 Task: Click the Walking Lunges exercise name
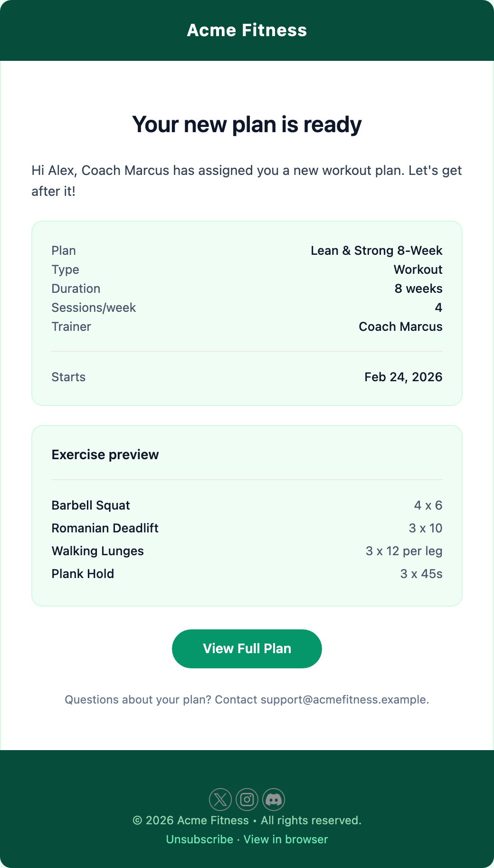coord(98,551)
